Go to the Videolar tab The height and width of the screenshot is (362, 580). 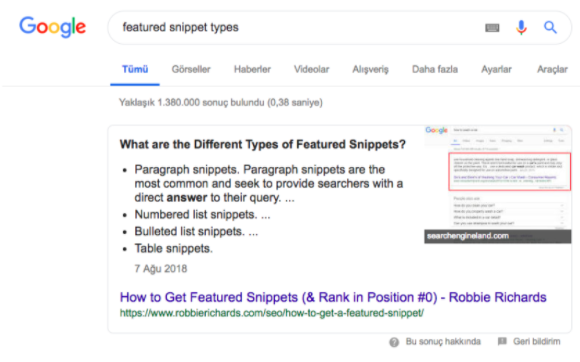(x=311, y=69)
